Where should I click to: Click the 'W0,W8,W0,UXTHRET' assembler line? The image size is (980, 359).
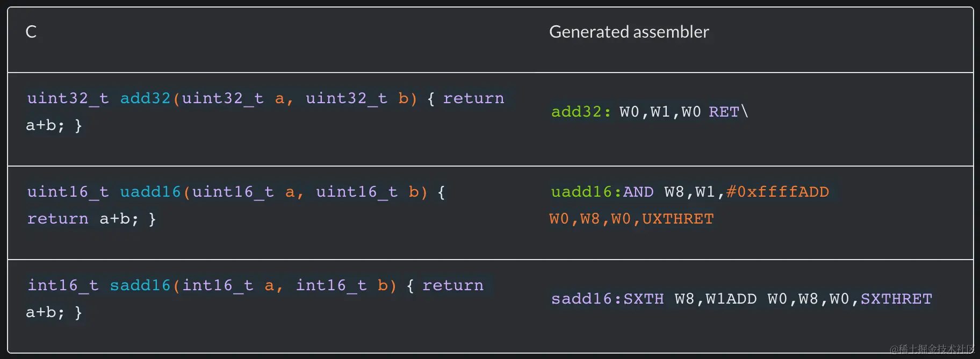pos(631,219)
